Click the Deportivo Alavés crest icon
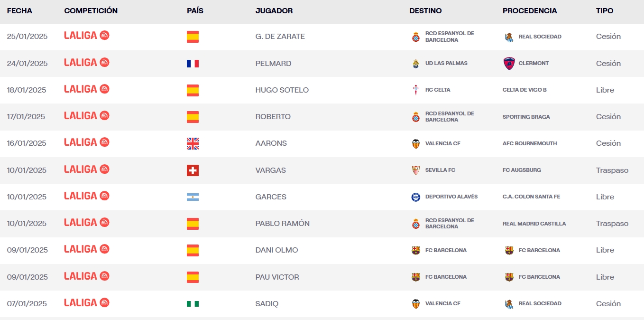 (416, 197)
